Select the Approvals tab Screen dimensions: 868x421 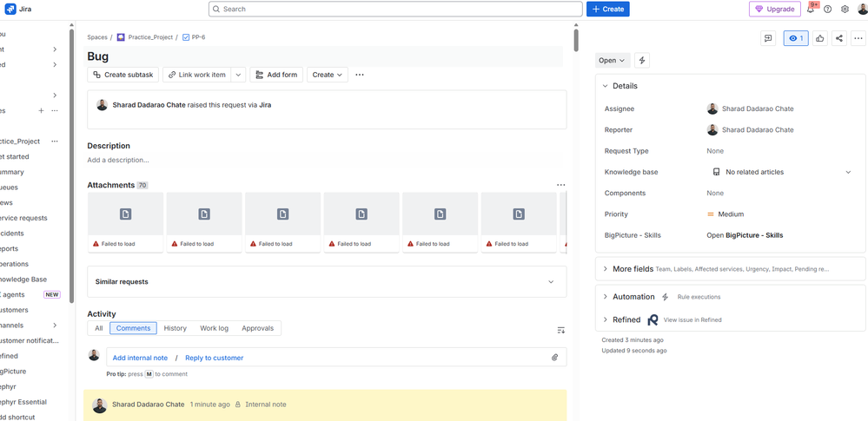[257, 328]
